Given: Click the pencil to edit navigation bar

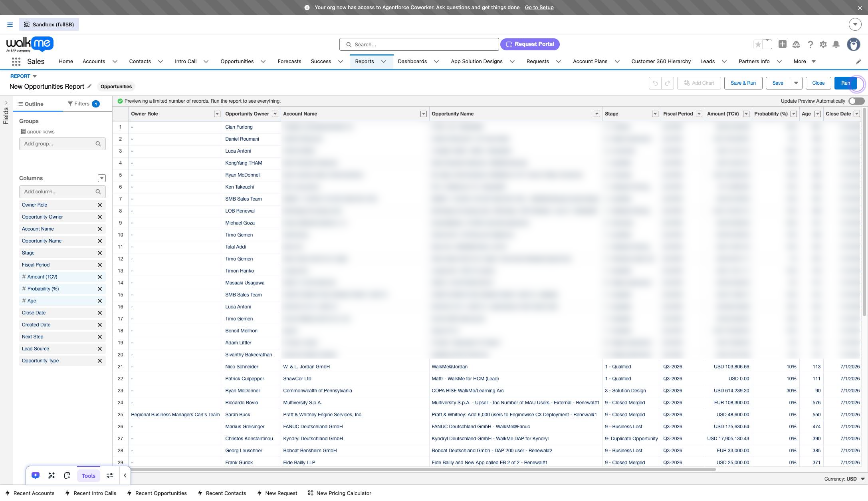Looking at the screenshot, I should pos(858,62).
